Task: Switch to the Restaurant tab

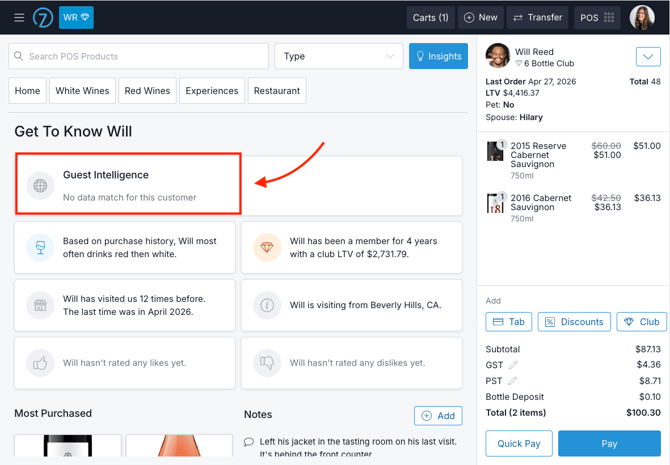Action: tap(277, 91)
